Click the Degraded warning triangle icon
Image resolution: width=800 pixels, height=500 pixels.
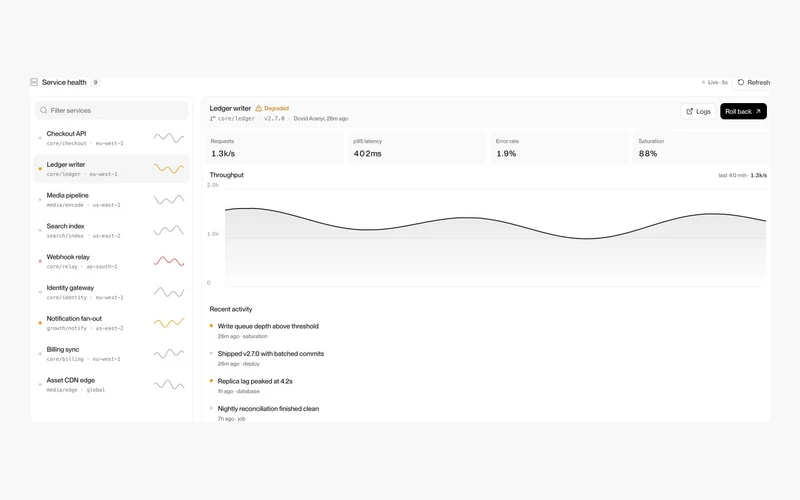[x=259, y=108]
